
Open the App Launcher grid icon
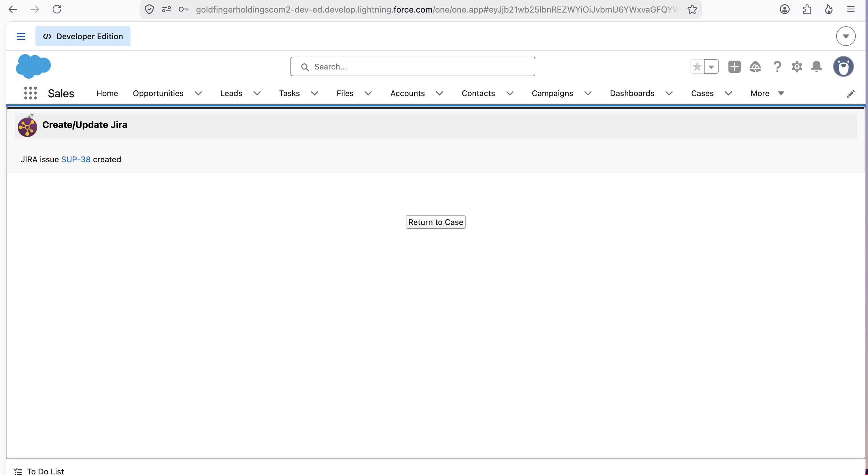30,93
